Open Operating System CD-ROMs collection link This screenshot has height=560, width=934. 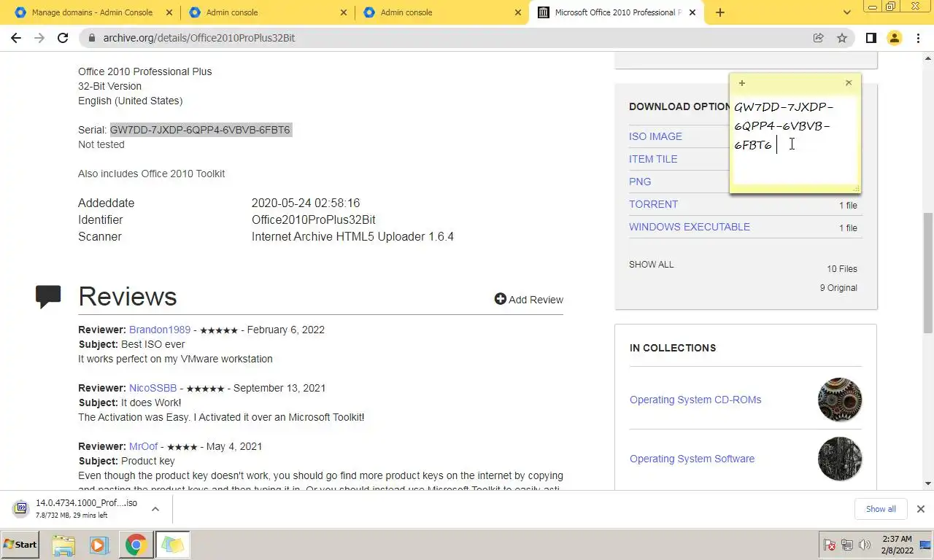[x=695, y=400]
